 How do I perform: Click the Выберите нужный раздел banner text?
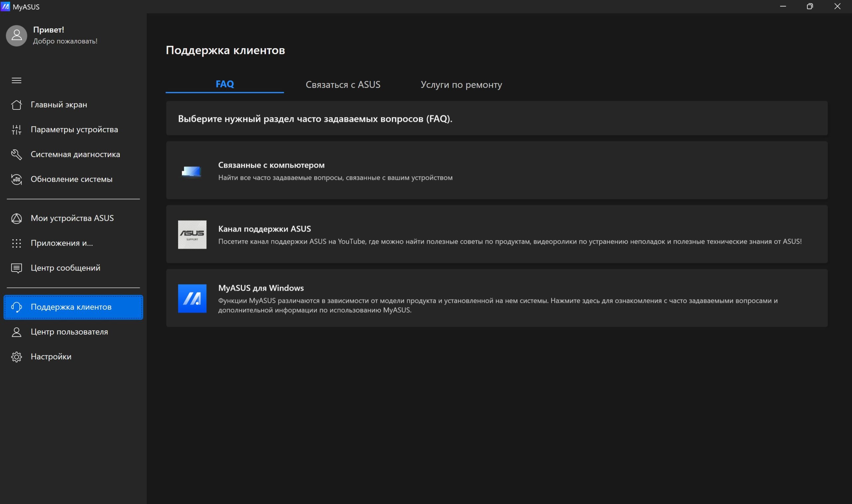[315, 118]
